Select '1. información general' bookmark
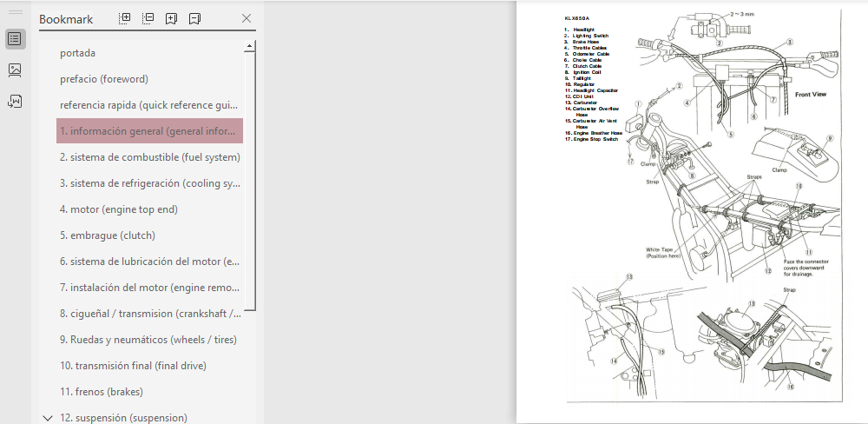This screenshot has width=868, height=424. [x=149, y=131]
